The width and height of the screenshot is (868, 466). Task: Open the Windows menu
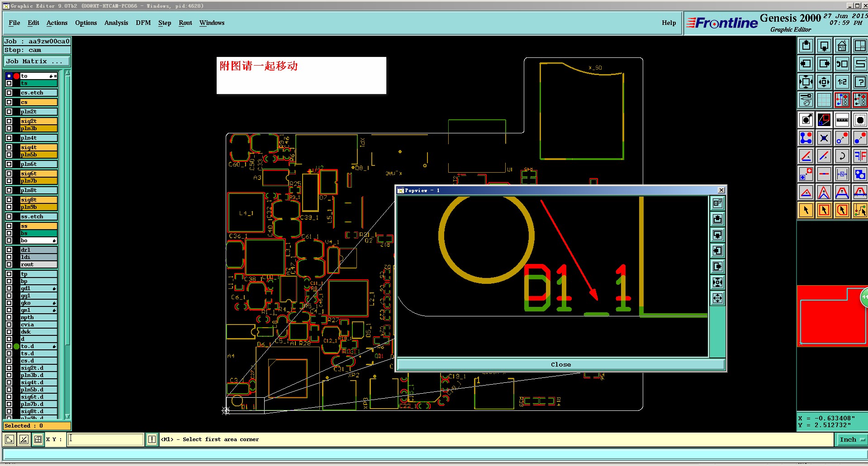pos(212,23)
